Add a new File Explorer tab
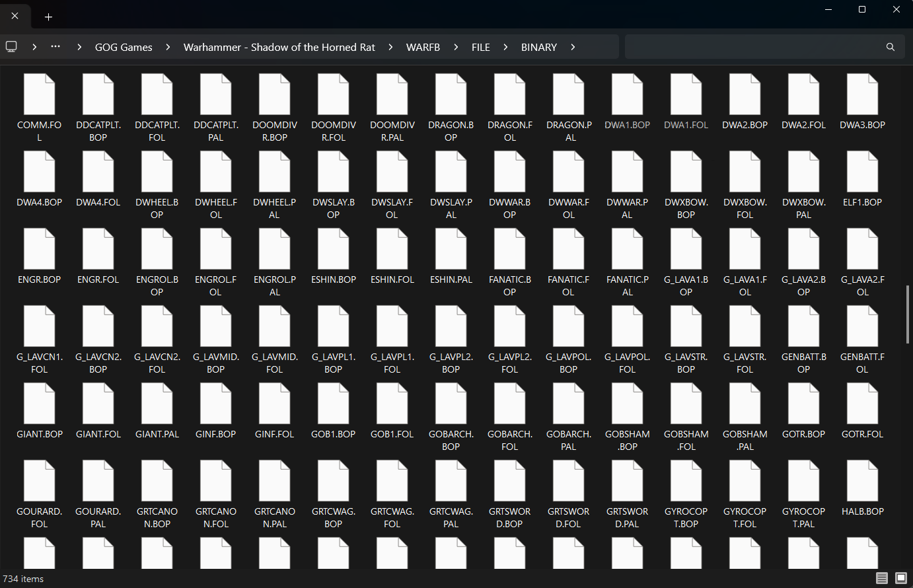This screenshot has width=913, height=588. [x=48, y=17]
